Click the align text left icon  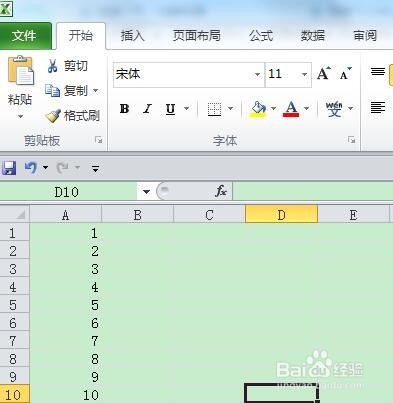pyautogui.click(x=378, y=108)
